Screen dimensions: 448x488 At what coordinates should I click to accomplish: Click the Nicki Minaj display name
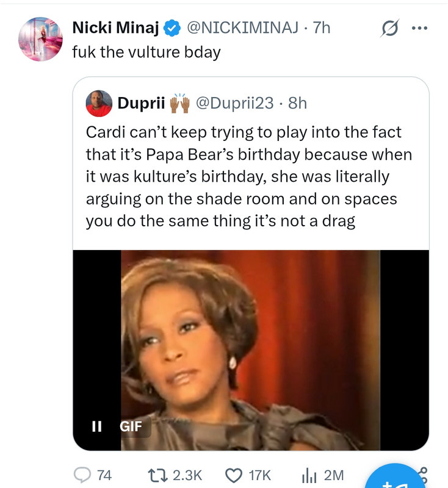(x=116, y=27)
